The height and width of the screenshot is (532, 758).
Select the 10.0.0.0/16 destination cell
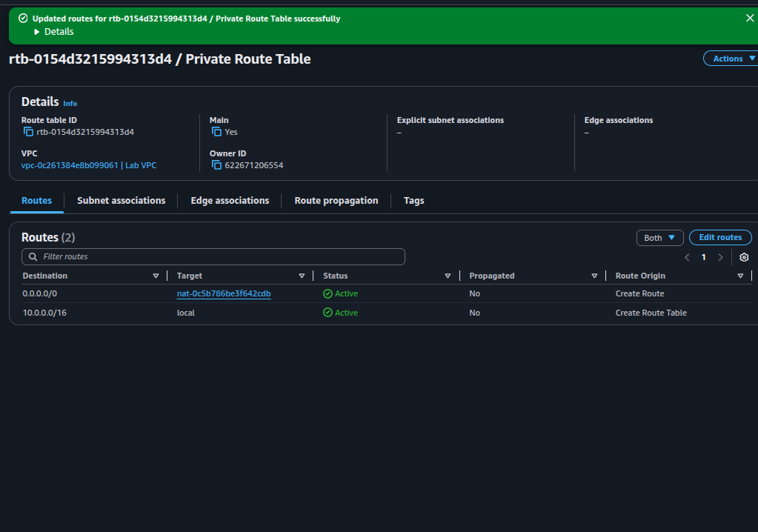point(44,313)
